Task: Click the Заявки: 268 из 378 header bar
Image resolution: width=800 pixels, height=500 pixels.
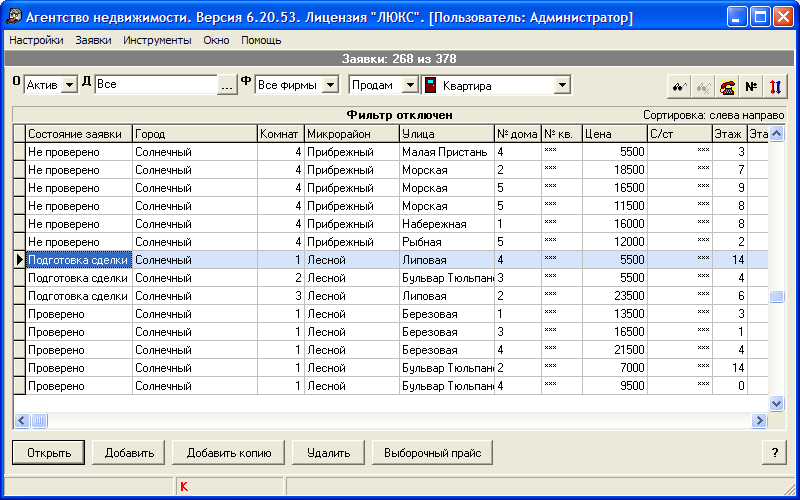Action: [399, 59]
